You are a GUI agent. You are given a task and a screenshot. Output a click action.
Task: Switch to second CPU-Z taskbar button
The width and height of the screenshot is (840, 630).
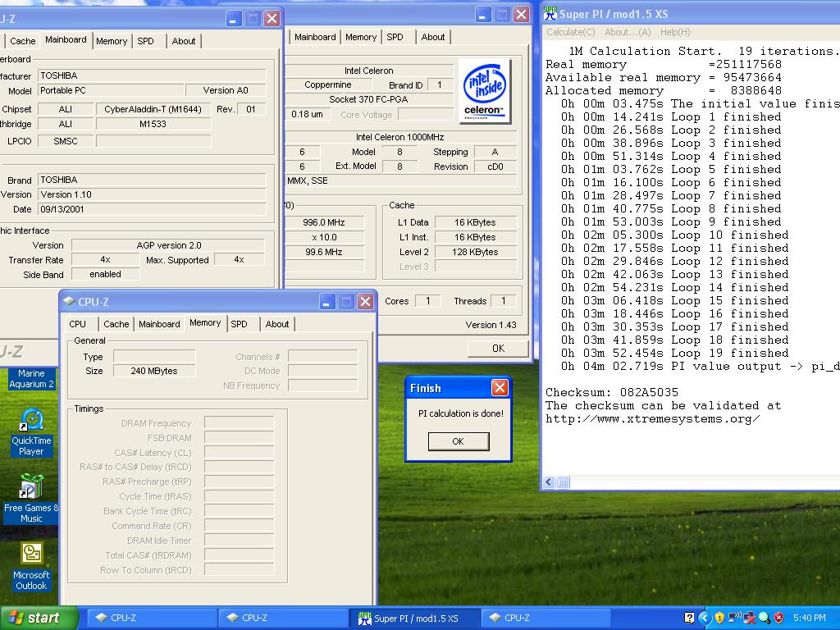[283, 618]
